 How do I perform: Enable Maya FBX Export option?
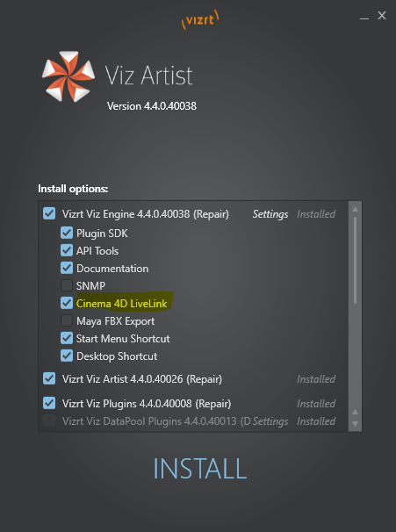67,320
